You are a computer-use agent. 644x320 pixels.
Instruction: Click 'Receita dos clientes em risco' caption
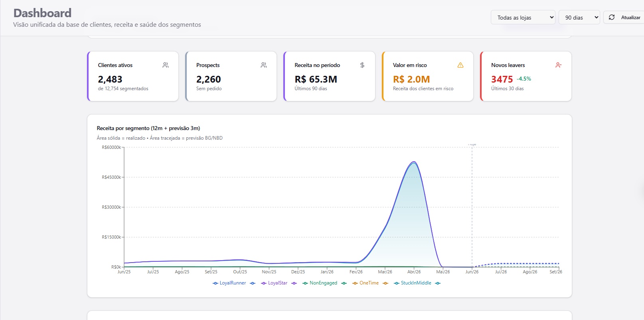(423, 89)
